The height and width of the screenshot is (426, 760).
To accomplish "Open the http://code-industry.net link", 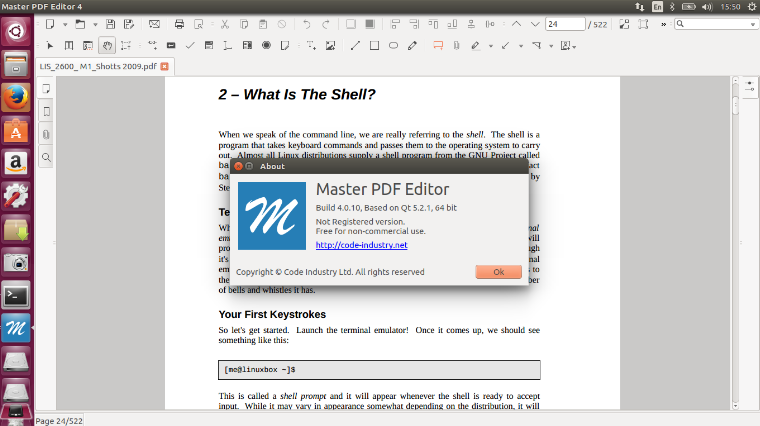I will coord(362,245).
